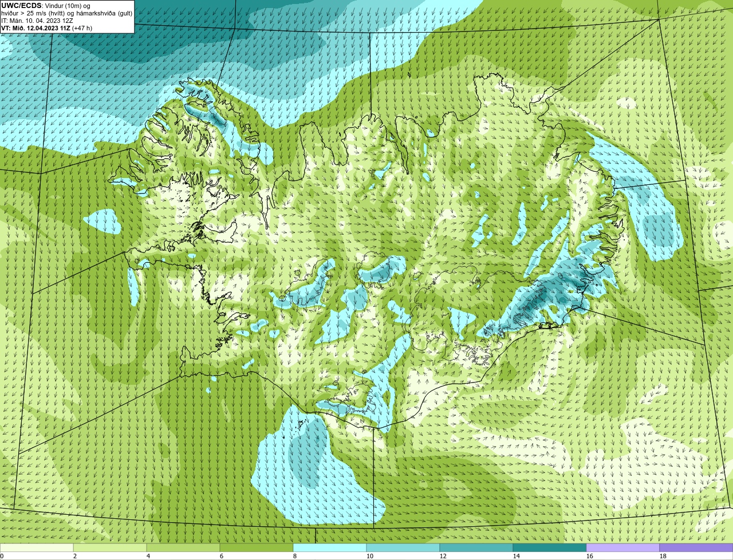The width and height of the screenshot is (733, 560).
Task: Click the light cyan 8–10 m/s legend swatch
Action: point(330,548)
